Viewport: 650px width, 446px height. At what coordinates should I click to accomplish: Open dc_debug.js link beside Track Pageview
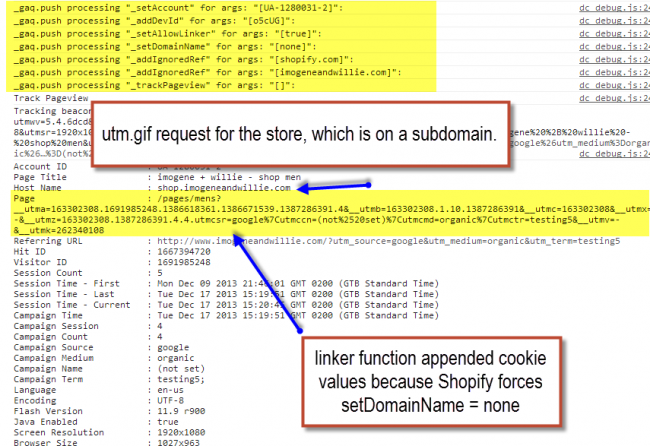pos(614,98)
